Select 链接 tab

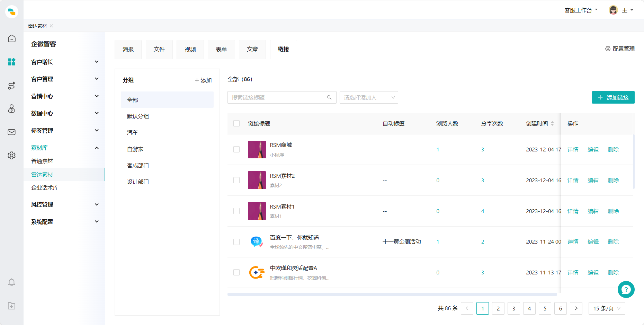click(284, 50)
